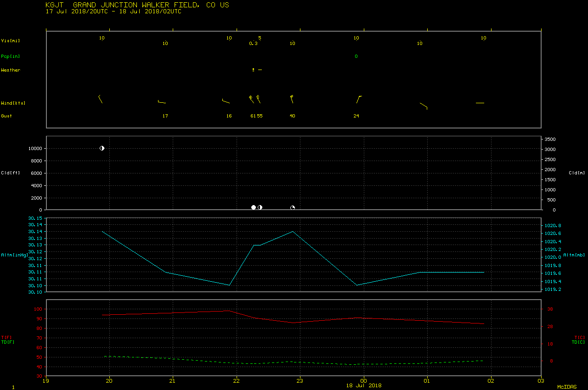This screenshot has height=390, width=588.
Task: Click the green TD[F] legend label
Action: [8, 342]
